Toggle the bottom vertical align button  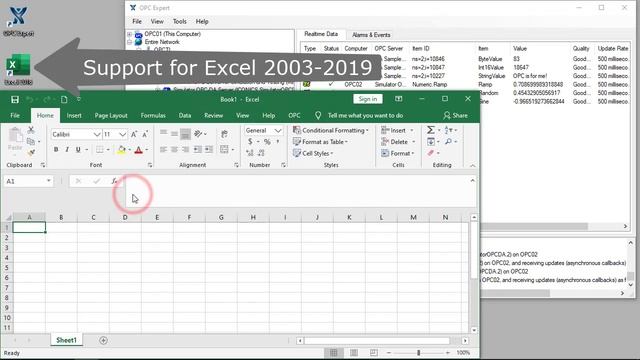click(185, 133)
